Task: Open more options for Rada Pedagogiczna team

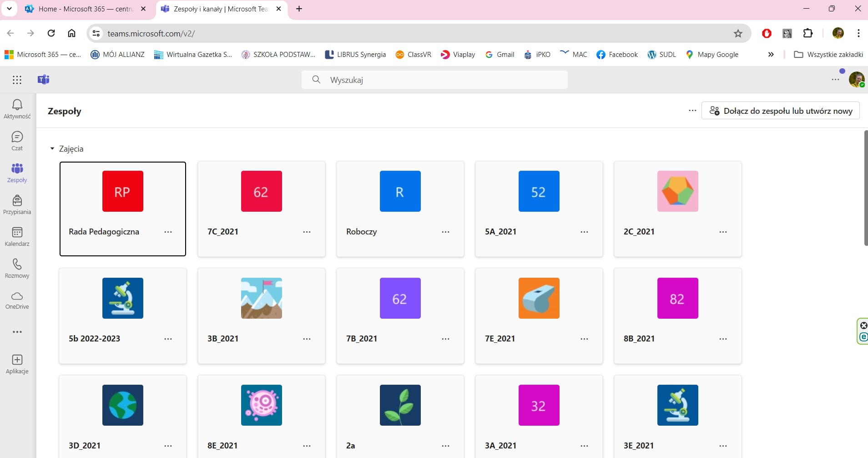Action: pos(168,232)
